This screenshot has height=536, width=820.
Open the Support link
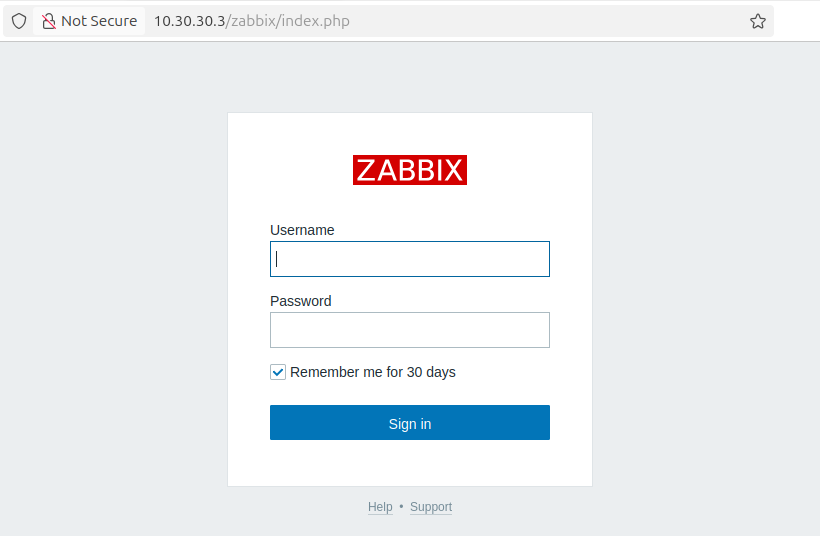(431, 507)
